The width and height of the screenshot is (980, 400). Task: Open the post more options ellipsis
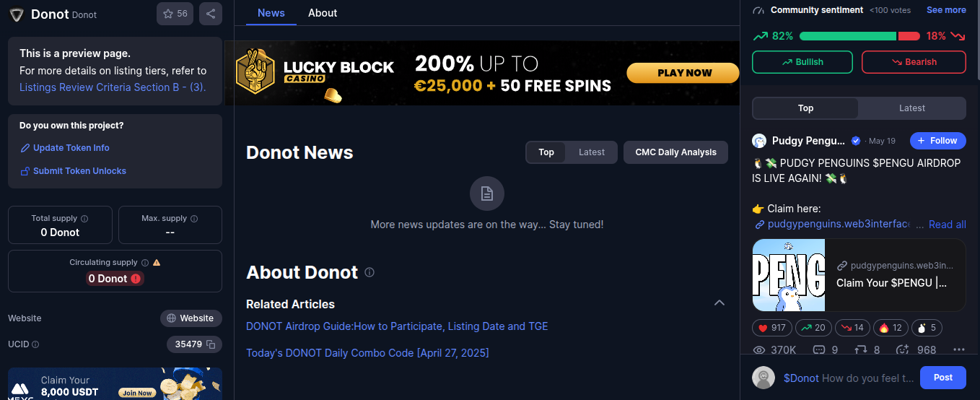click(x=958, y=350)
